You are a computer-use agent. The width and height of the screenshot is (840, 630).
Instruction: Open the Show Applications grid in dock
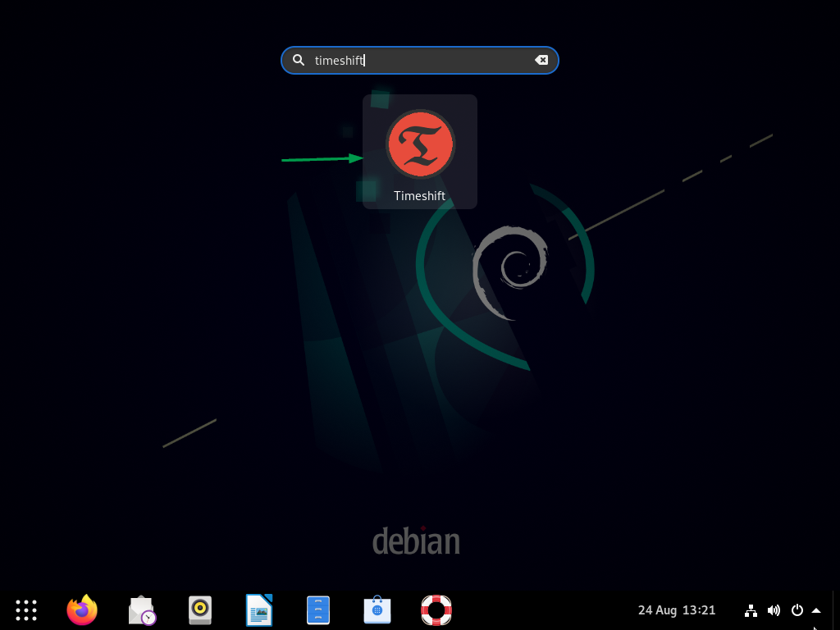25,610
